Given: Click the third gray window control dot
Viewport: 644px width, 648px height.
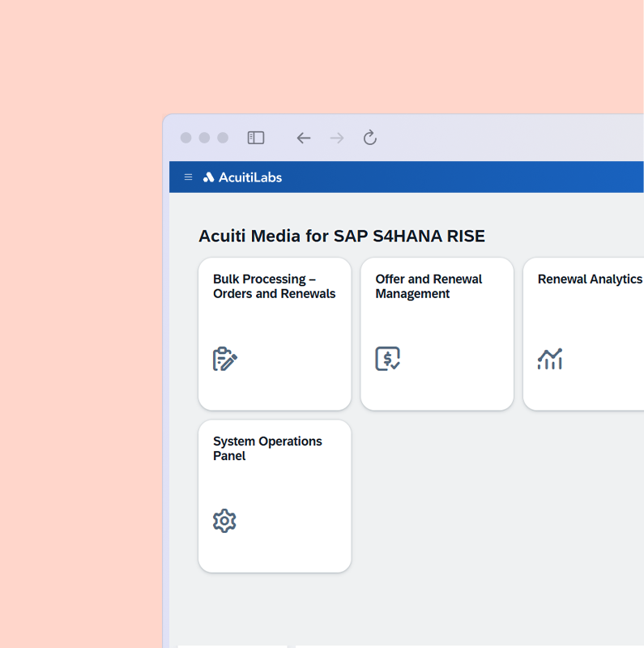Looking at the screenshot, I should pyautogui.click(x=223, y=138).
